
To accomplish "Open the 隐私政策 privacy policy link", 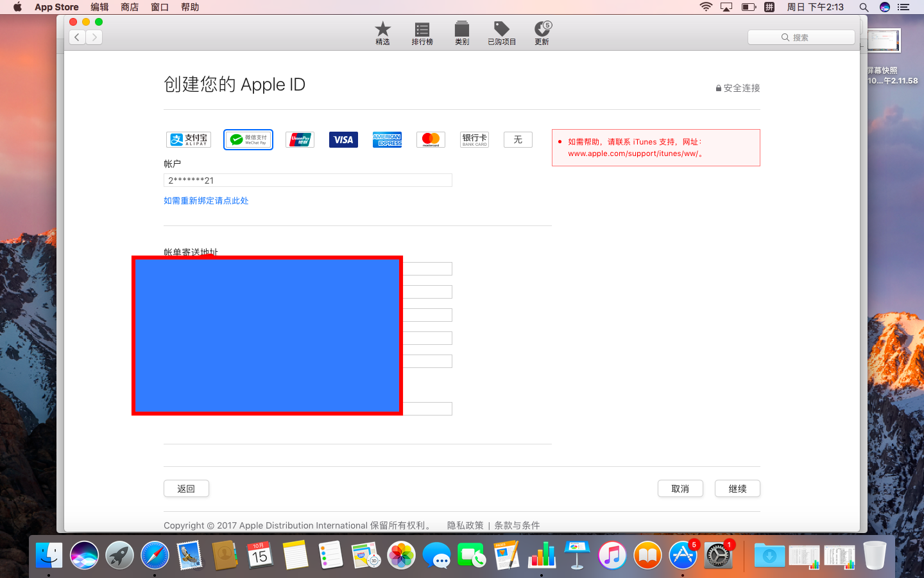I will 465,525.
